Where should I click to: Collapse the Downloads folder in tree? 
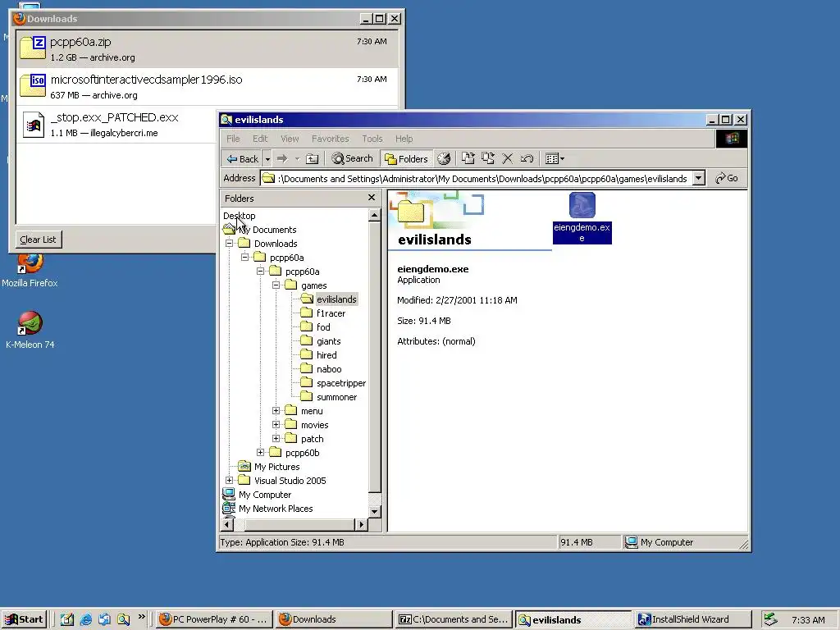coord(230,243)
